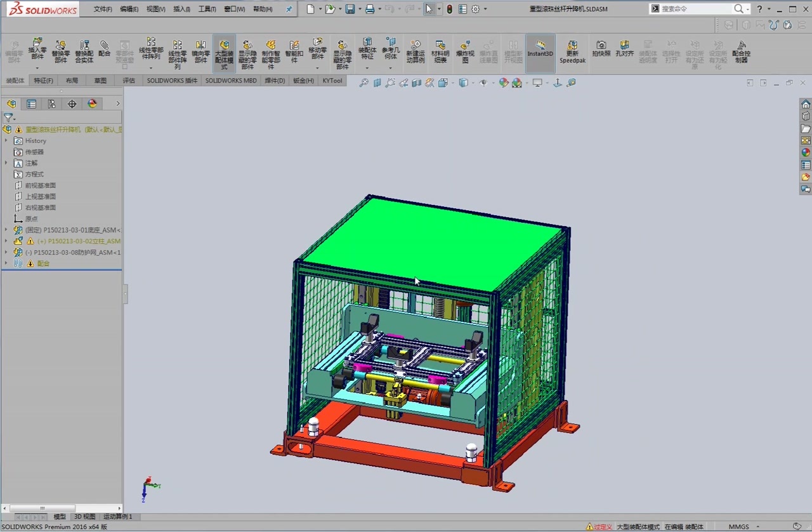Expand the manager pane tabs chevron
The width and height of the screenshot is (812, 532).
117,104
